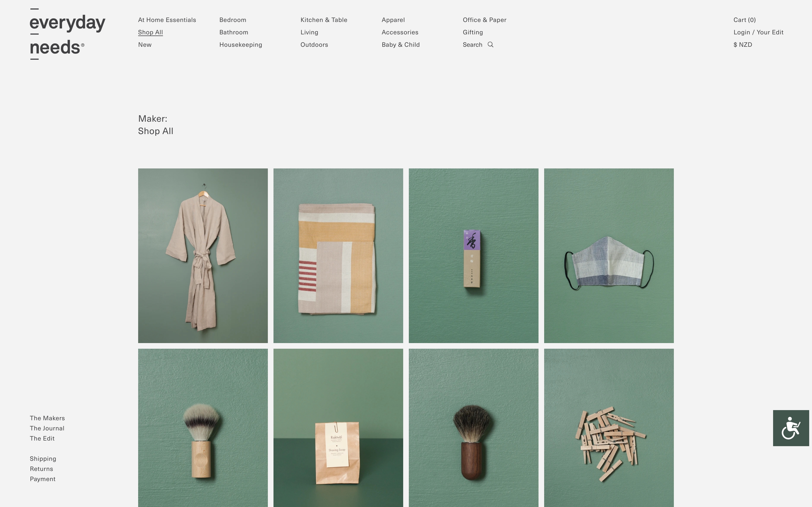
Task: Open the $ NZD currency selector
Action: point(742,45)
